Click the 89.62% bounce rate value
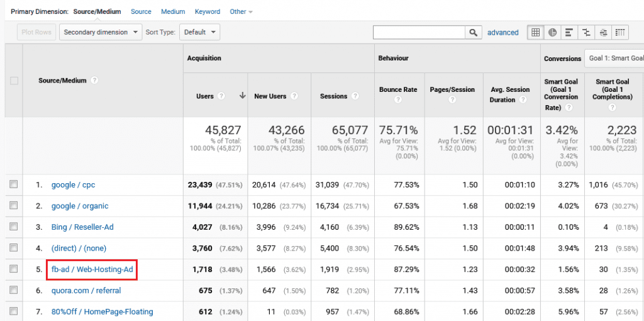The height and width of the screenshot is (321, 644). point(406,227)
